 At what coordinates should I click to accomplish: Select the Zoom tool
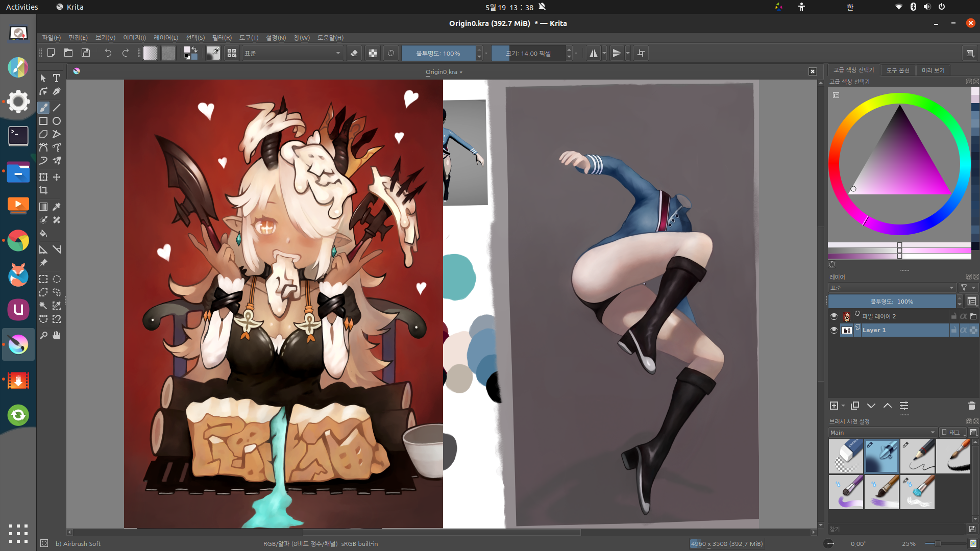pos(43,335)
